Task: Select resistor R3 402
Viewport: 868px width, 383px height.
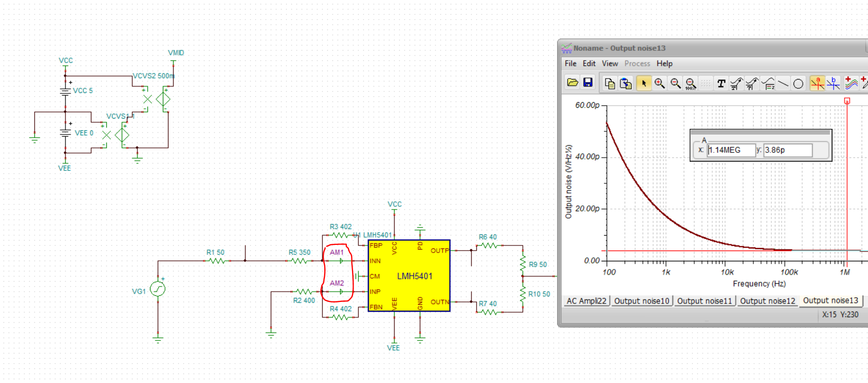Action: tap(341, 235)
